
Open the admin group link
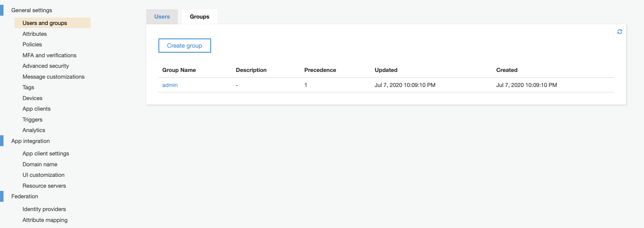(170, 85)
